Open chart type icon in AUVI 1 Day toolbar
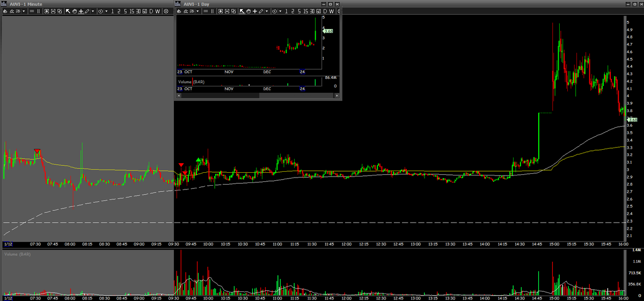Viewport: 644px width, 301px height. (x=179, y=11)
